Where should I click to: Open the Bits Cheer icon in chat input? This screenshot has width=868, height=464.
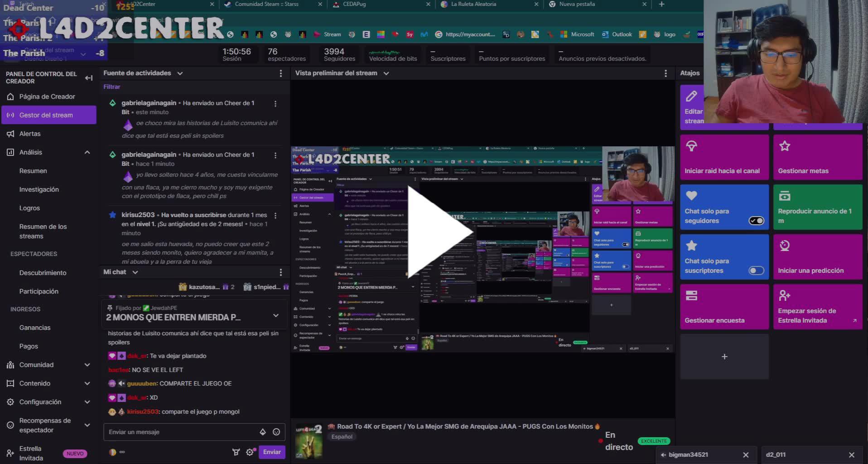[x=262, y=432]
